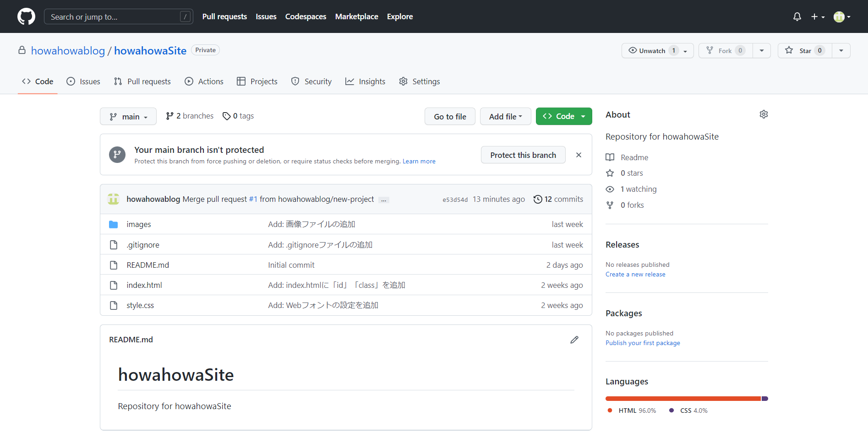Image resolution: width=868 pixels, height=443 pixels.
Task: Open the Add file dropdown
Action: [505, 116]
